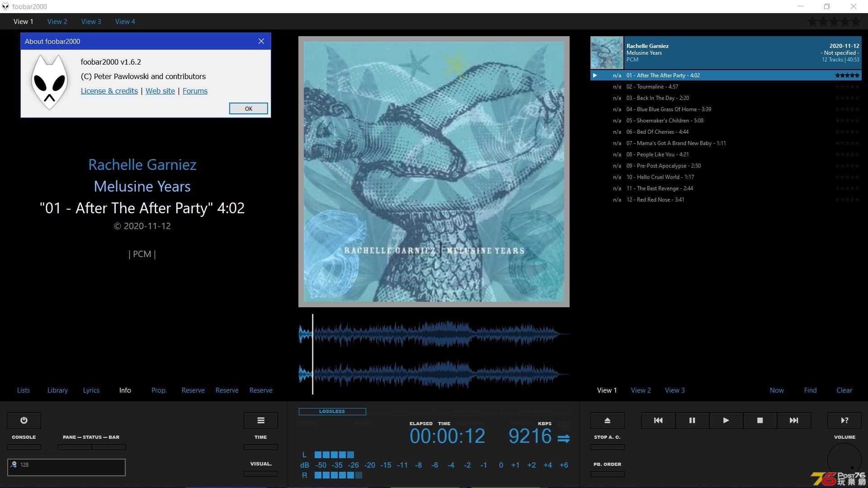Click OK in the About dialog

pyautogui.click(x=249, y=108)
